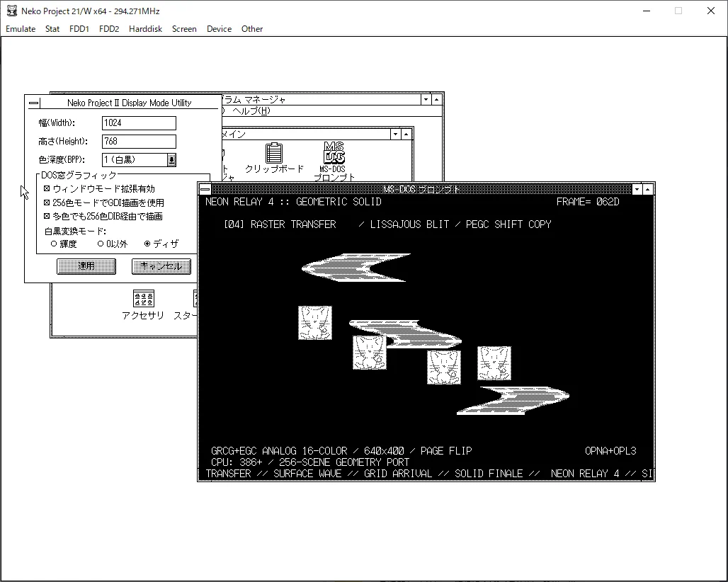
Task: Maximize the MS-DOS プロンプト window with up arrow
Action: [x=648, y=189]
